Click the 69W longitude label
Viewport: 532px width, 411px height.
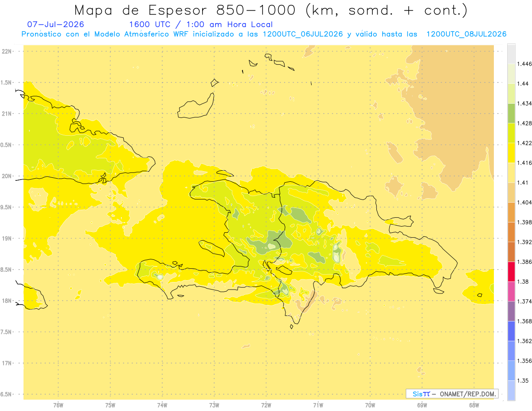[x=422, y=405]
